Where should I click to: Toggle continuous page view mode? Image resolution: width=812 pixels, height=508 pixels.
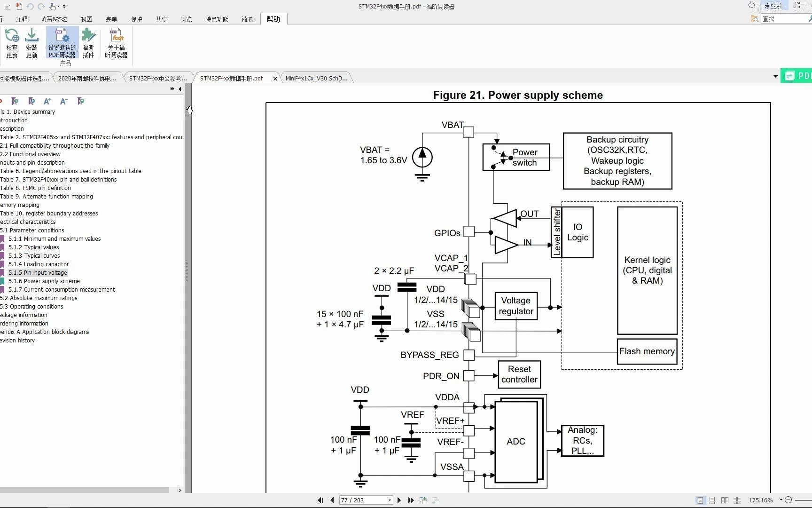click(x=712, y=500)
